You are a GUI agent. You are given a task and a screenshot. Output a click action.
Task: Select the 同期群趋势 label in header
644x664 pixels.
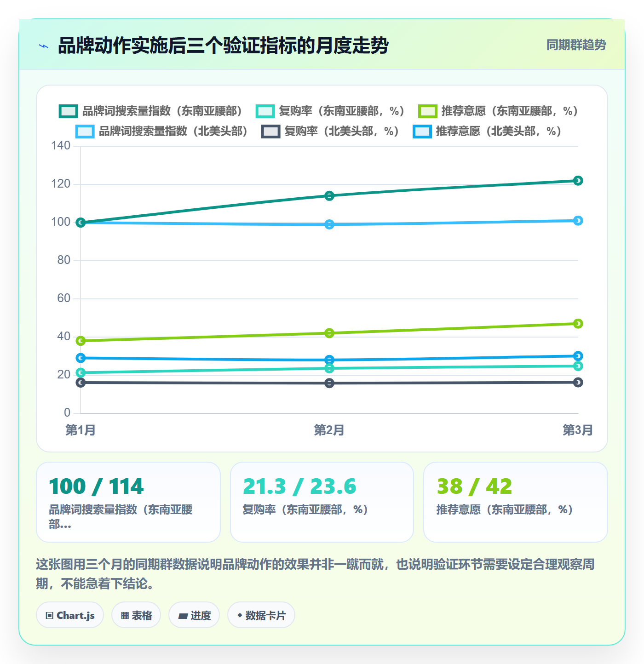pyautogui.click(x=576, y=45)
